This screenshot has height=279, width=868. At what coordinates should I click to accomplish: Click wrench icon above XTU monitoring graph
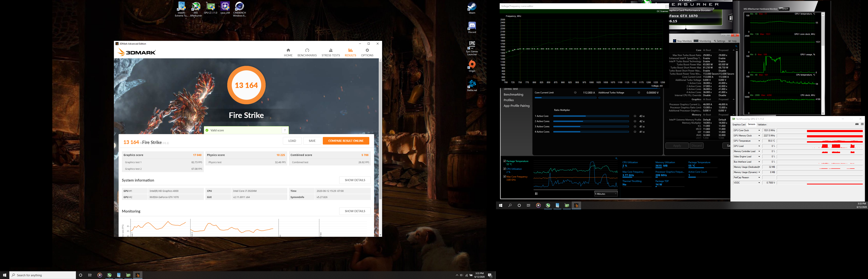(x=616, y=158)
